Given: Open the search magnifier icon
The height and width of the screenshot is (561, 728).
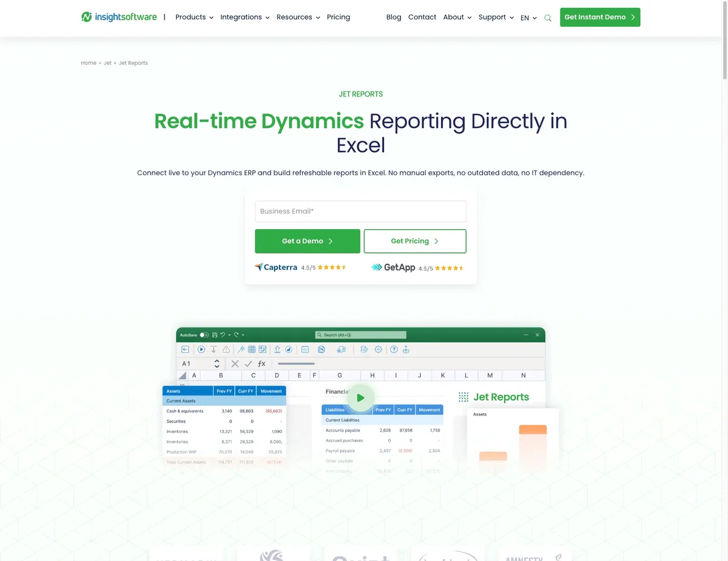Looking at the screenshot, I should click(548, 18).
